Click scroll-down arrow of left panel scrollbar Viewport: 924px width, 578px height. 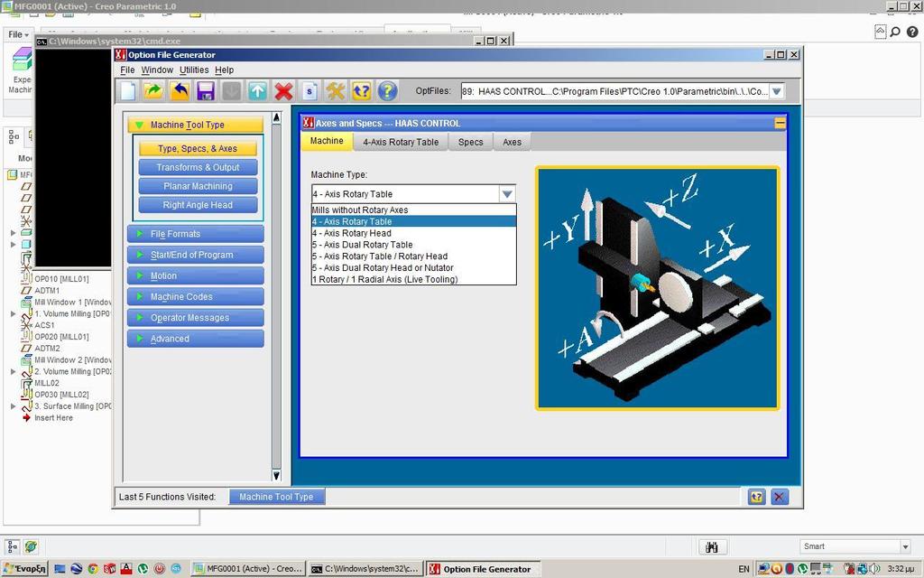click(x=276, y=475)
